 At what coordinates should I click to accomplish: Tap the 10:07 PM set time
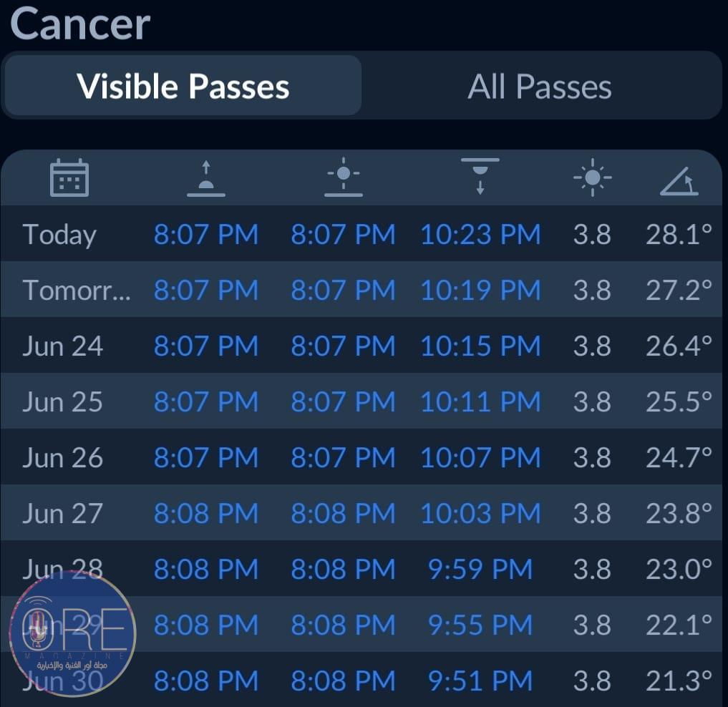tap(480, 458)
